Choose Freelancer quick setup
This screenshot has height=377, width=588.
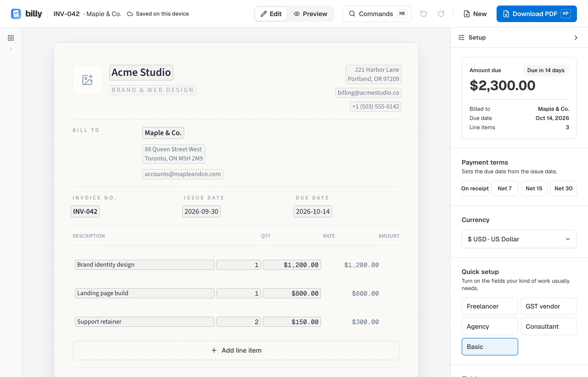490,306
